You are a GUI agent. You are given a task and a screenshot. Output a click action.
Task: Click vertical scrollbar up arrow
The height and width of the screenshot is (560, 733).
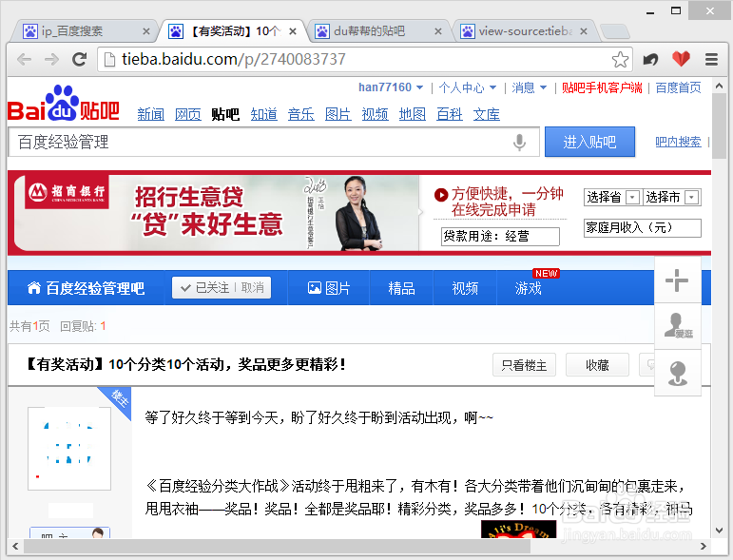(719, 86)
